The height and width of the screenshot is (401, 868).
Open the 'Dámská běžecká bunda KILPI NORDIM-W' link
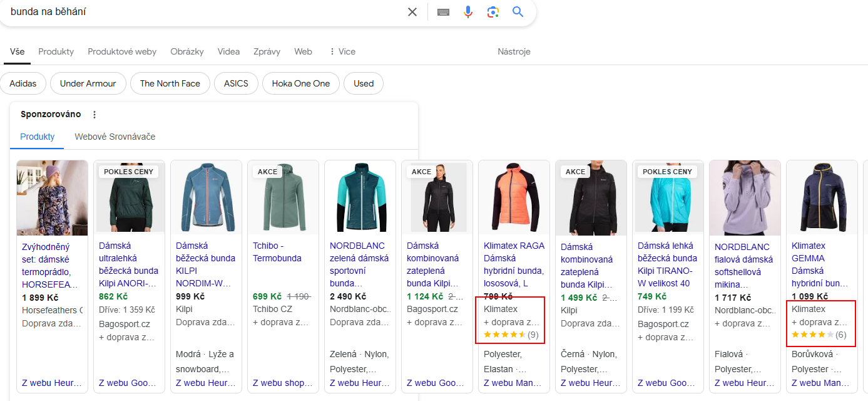click(206, 264)
